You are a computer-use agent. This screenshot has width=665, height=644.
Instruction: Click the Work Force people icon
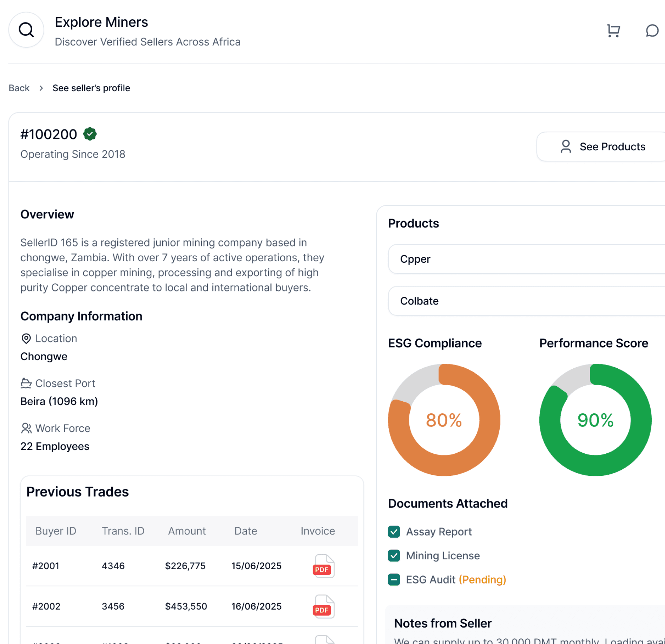click(26, 428)
